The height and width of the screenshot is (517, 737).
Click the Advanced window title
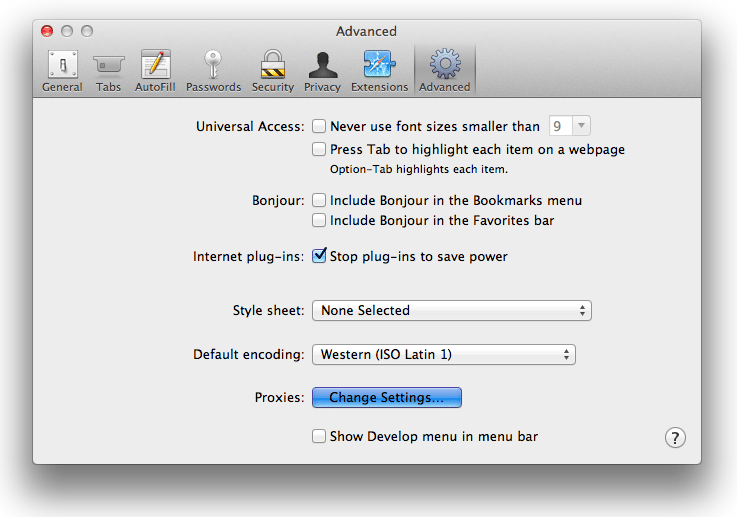366,31
